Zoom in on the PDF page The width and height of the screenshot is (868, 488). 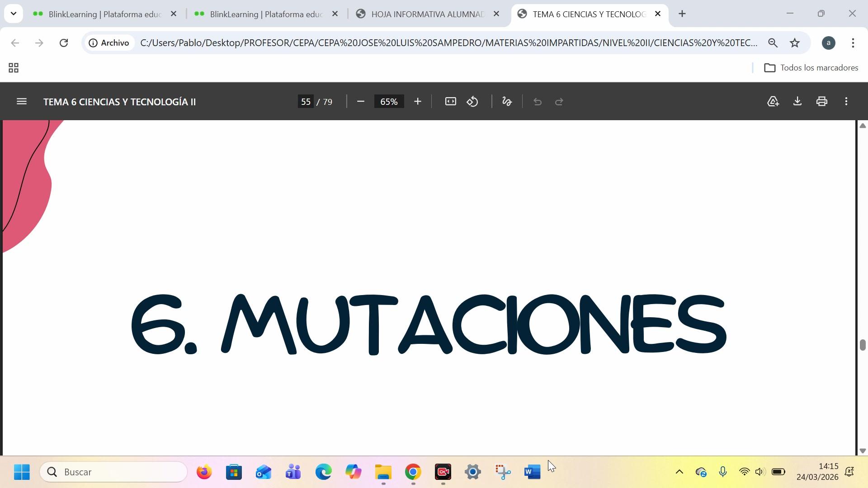click(x=417, y=102)
